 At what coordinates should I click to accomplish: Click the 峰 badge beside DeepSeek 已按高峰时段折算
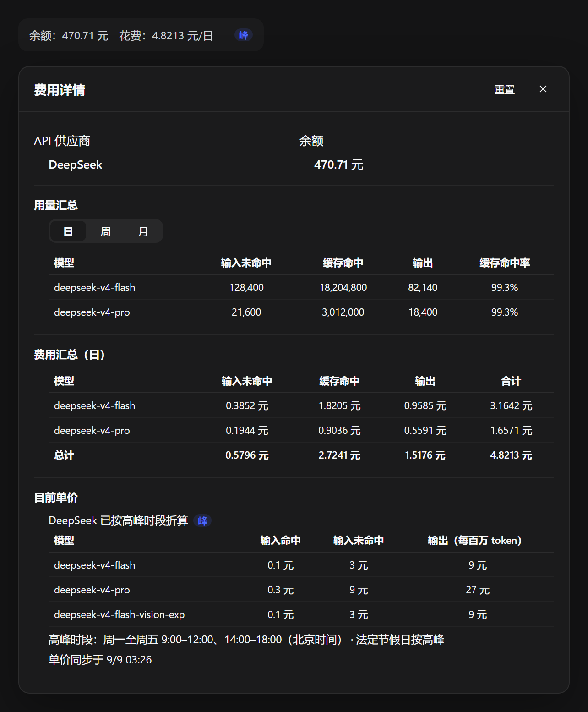coord(202,521)
